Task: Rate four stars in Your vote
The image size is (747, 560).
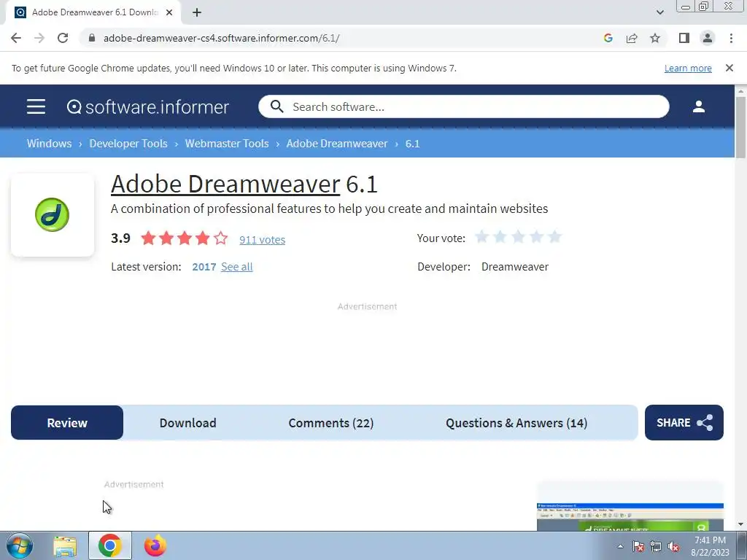Action: coord(536,237)
